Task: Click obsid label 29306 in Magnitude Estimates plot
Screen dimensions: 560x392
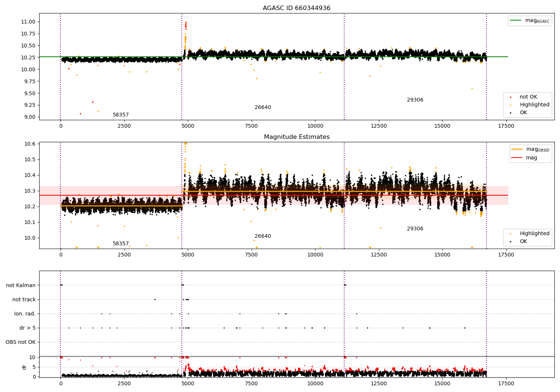Action: (x=415, y=228)
